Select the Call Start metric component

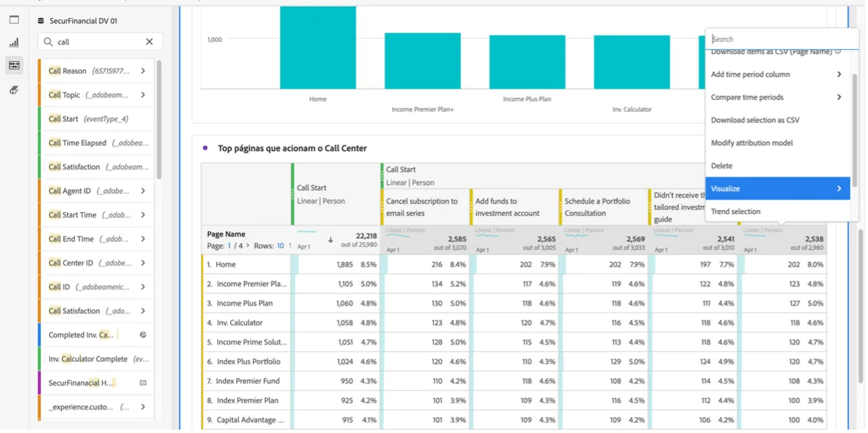[96, 119]
